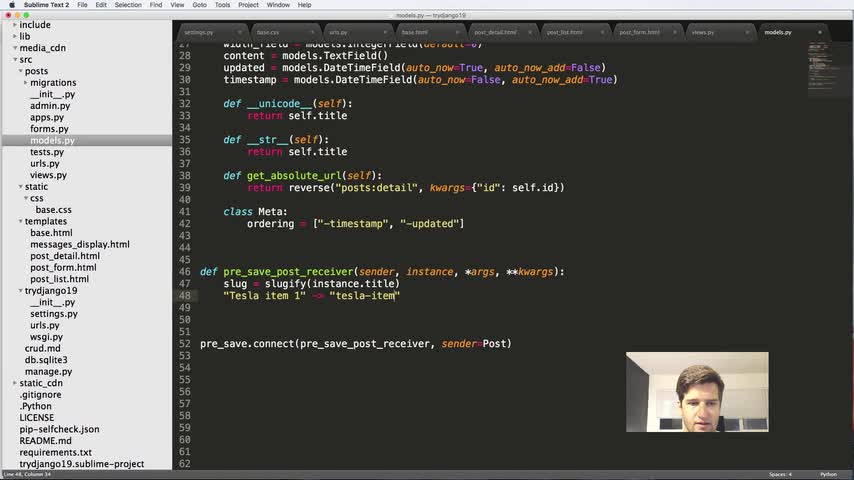The image size is (854, 480).
Task: Collapse the posts folder
Action: (20, 71)
